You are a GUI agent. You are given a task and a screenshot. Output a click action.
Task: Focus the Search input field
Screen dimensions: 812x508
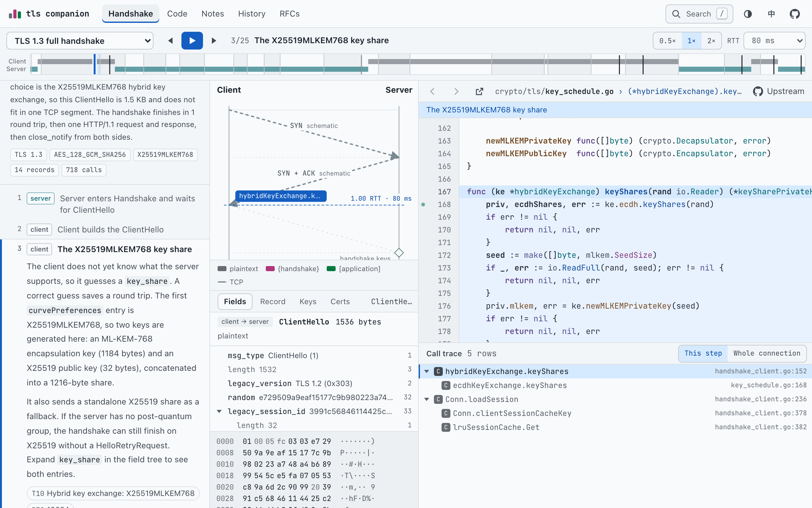699,14
